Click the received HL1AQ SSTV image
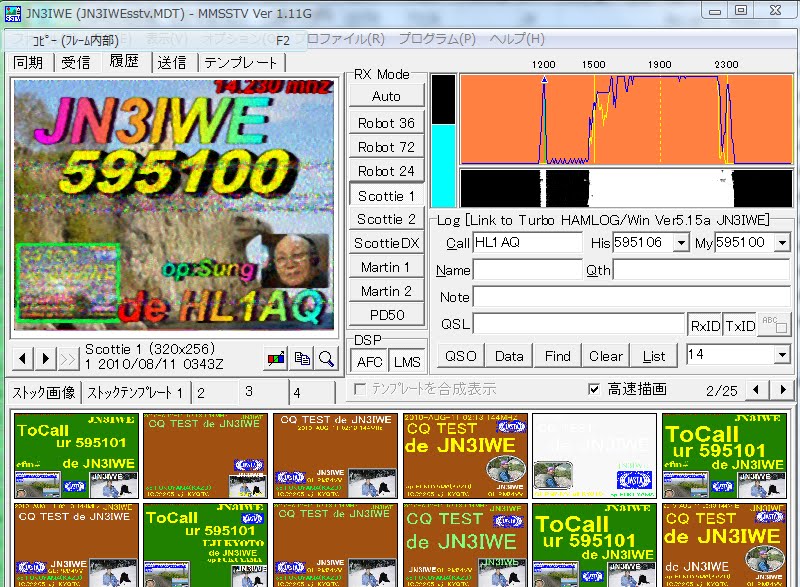Image resolution: width=800 pixels, height=587 pixels. click(x=174, y=205)
